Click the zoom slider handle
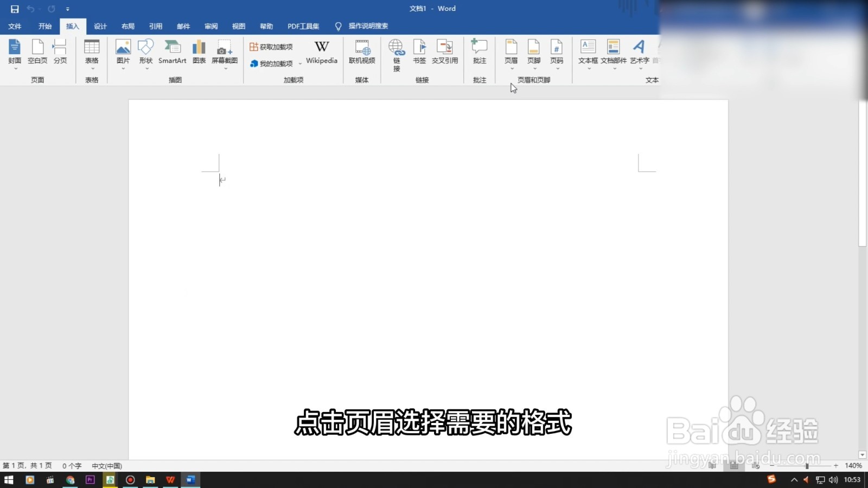 [x=807, y=466]
